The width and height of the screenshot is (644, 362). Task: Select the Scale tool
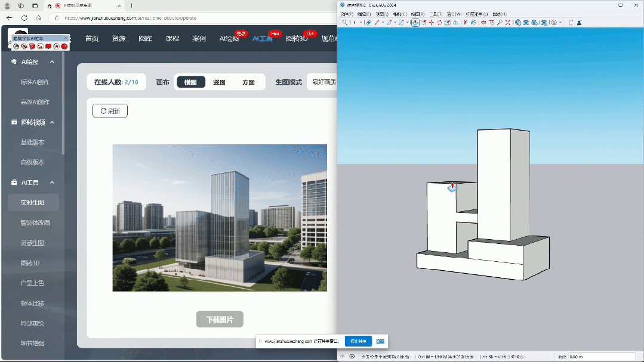tap(447, 23)
